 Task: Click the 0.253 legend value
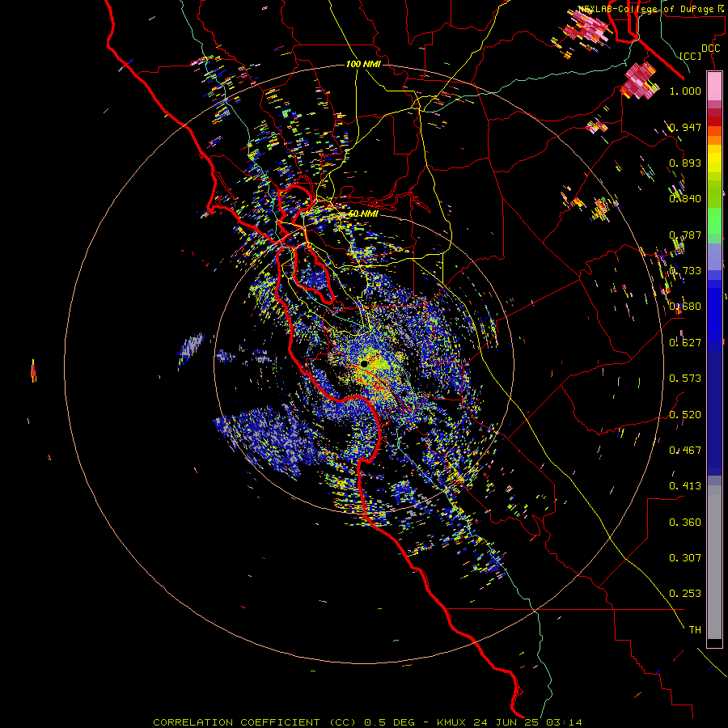(685, 594)
